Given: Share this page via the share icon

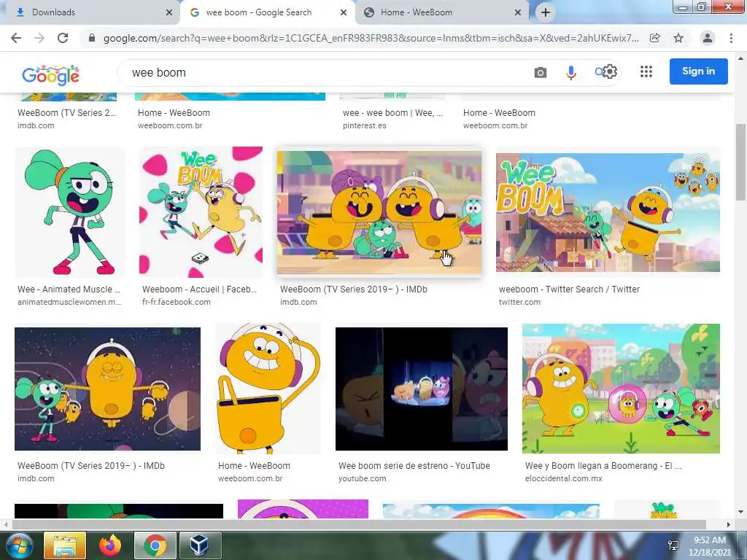Looking at the screenshot, I should (654, 38).
